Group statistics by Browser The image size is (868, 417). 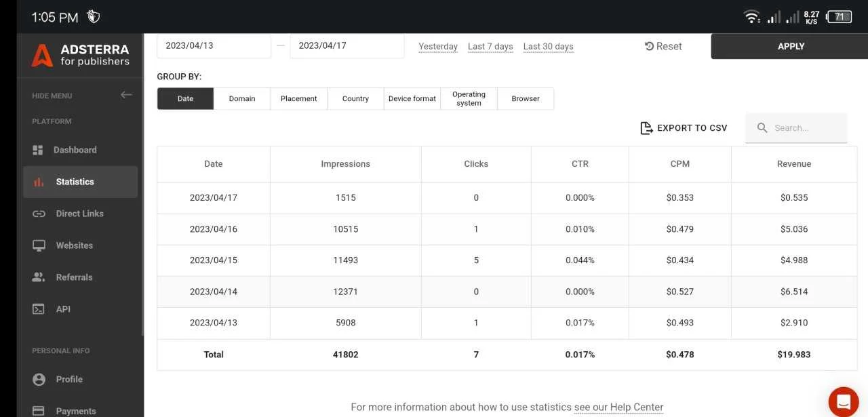click(x=526, y=98)
